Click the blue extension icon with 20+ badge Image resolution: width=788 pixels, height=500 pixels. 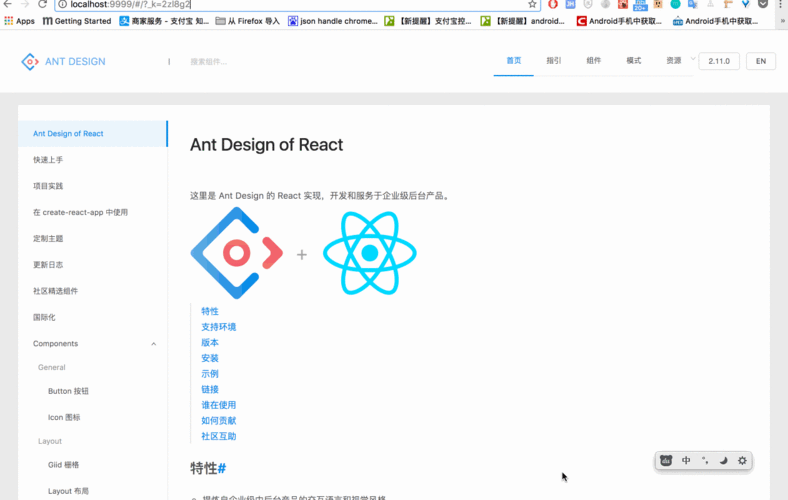coord(640,5)
